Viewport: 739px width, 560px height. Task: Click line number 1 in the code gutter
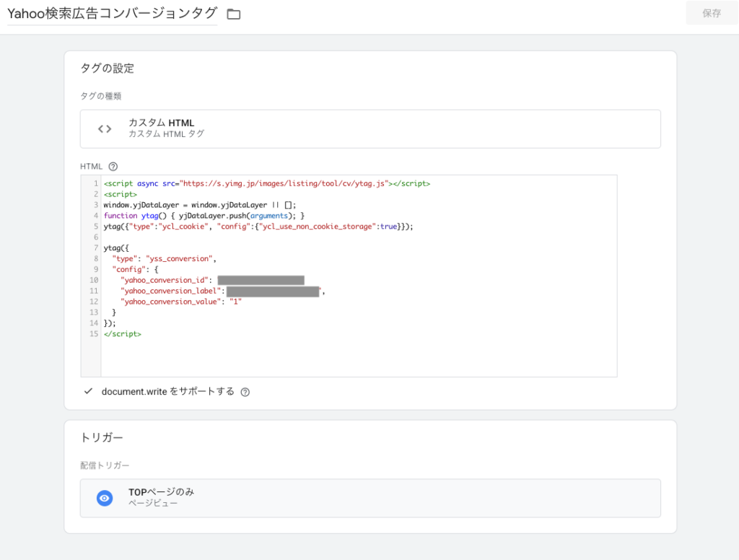(x=95, y=184)
